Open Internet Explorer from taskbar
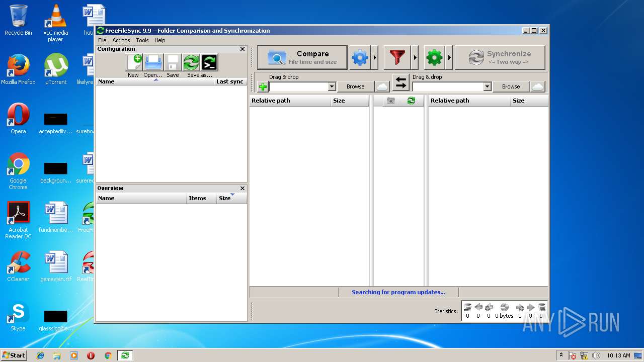Screen dimensions: 644x362 point(40,355)
